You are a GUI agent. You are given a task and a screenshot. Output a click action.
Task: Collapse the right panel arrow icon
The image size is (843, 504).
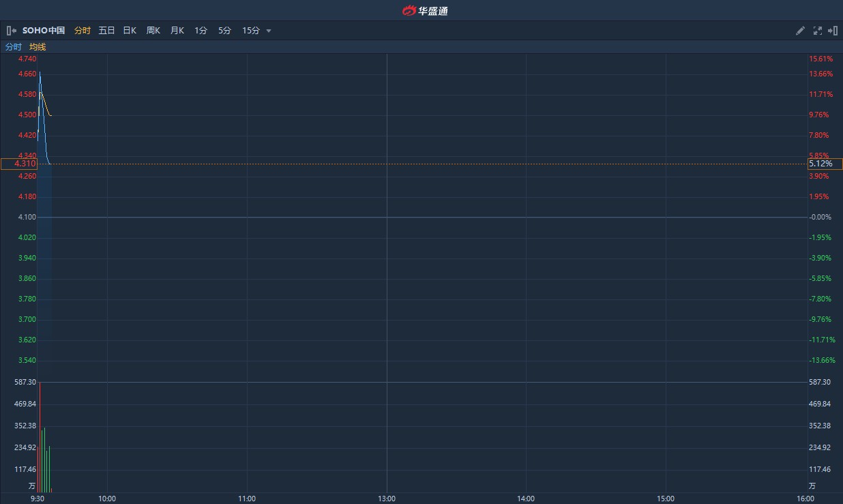click(x=833, y=31)
